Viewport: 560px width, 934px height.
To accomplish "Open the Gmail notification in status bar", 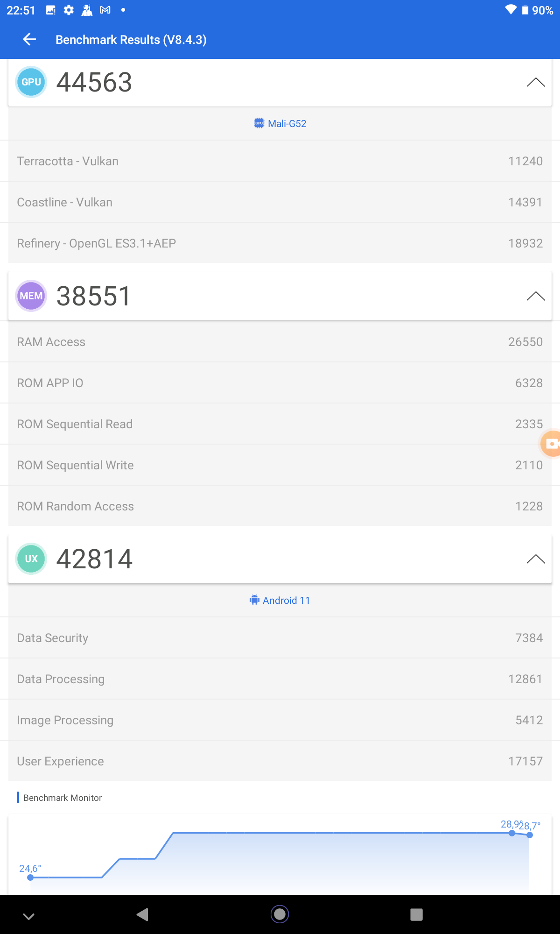I will (x=105, y=10).
